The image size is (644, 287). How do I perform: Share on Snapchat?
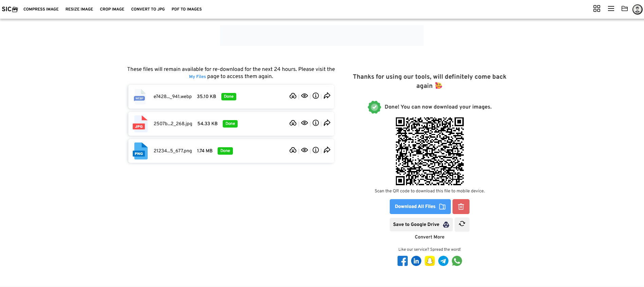(x=430, y=261)
